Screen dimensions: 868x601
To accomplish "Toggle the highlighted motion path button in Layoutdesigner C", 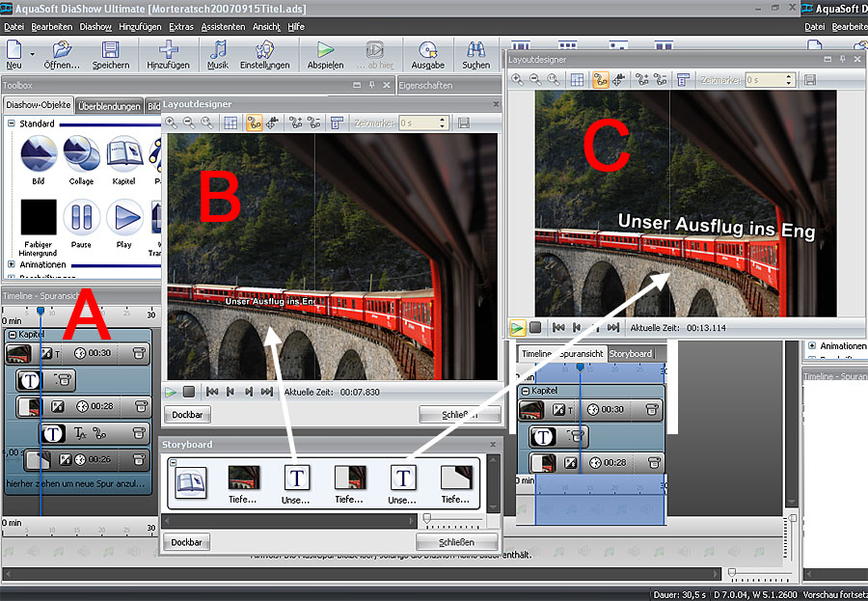I will point(600,79).
